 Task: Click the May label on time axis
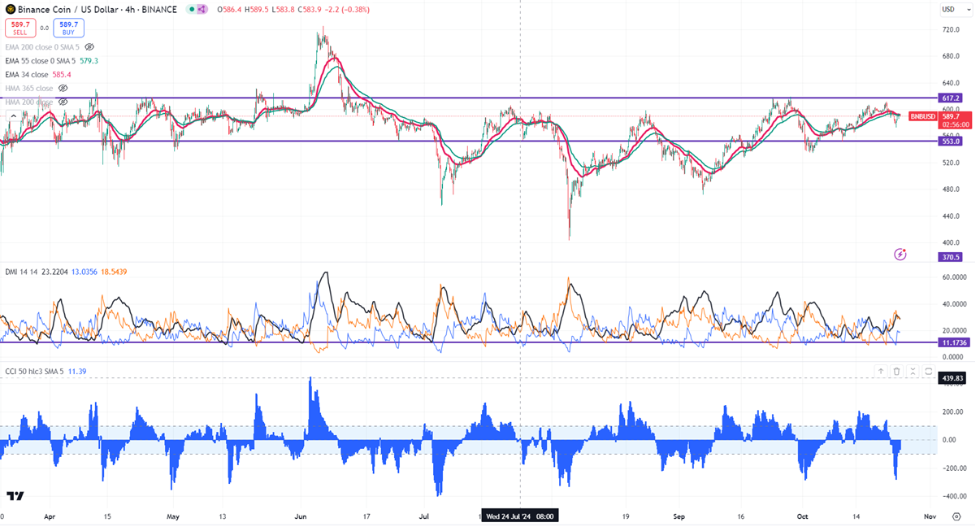pyautogui.click(x=172, y=516)
